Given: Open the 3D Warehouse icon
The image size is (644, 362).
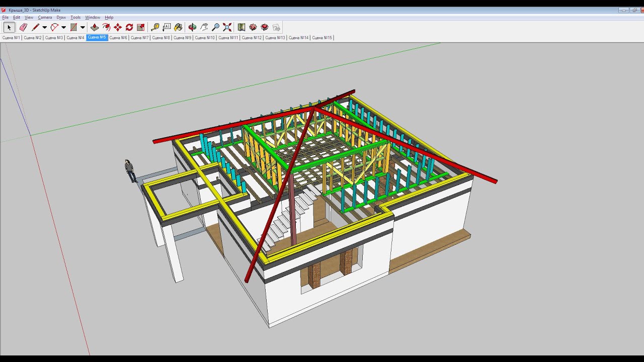Looking at the screenshot, I should (253, 27).
